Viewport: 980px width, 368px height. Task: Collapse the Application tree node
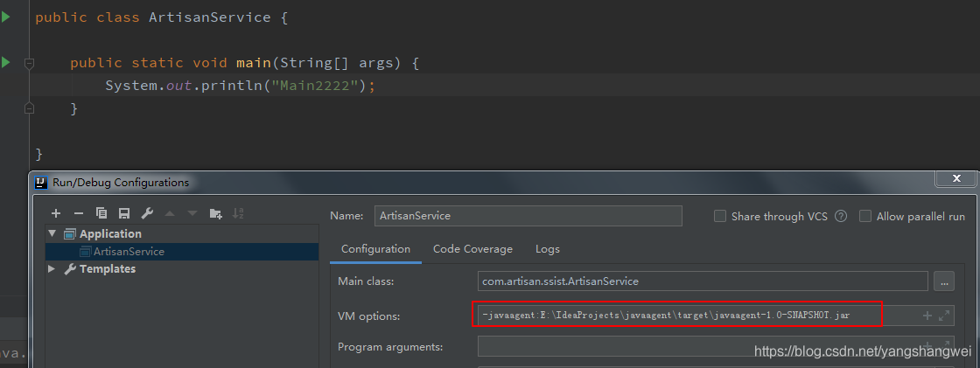pos(52,233)
